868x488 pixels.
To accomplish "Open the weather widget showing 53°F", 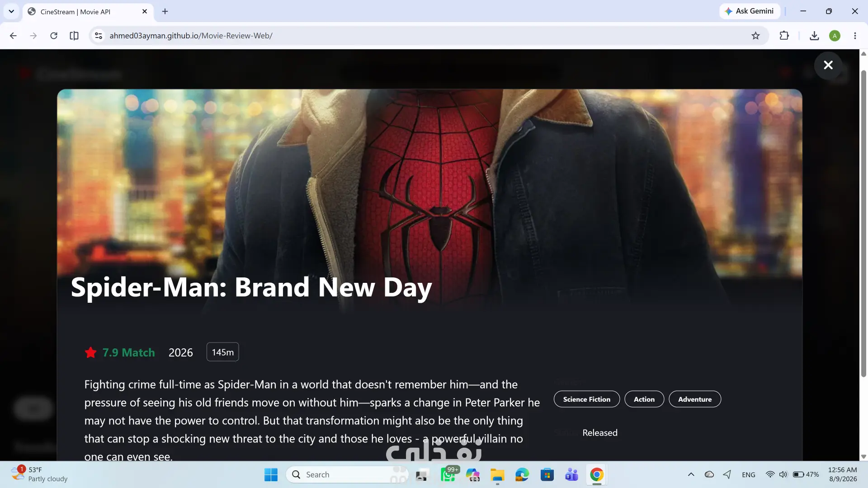I will tap(40, 474).
